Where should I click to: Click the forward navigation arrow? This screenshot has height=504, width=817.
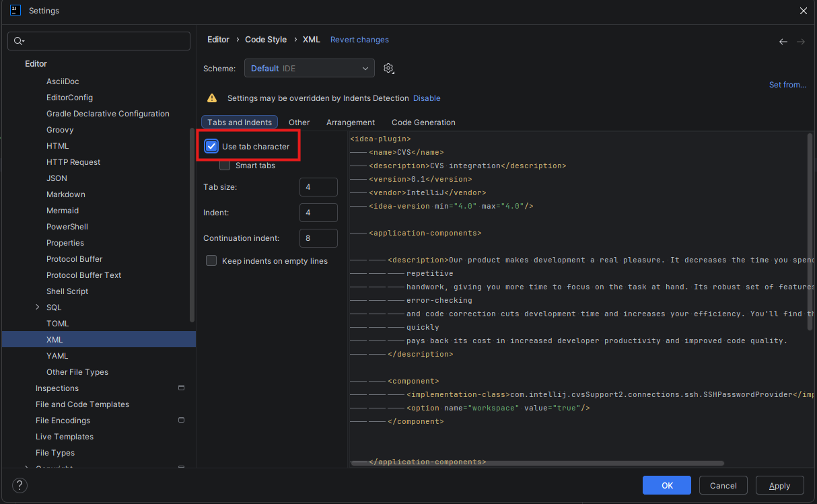801,42
